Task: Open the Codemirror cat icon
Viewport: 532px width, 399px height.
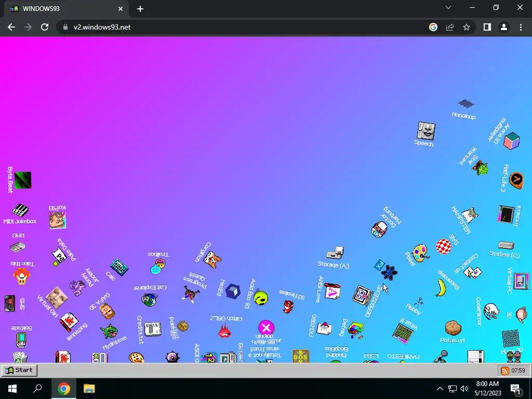Action: coord(491,311)
